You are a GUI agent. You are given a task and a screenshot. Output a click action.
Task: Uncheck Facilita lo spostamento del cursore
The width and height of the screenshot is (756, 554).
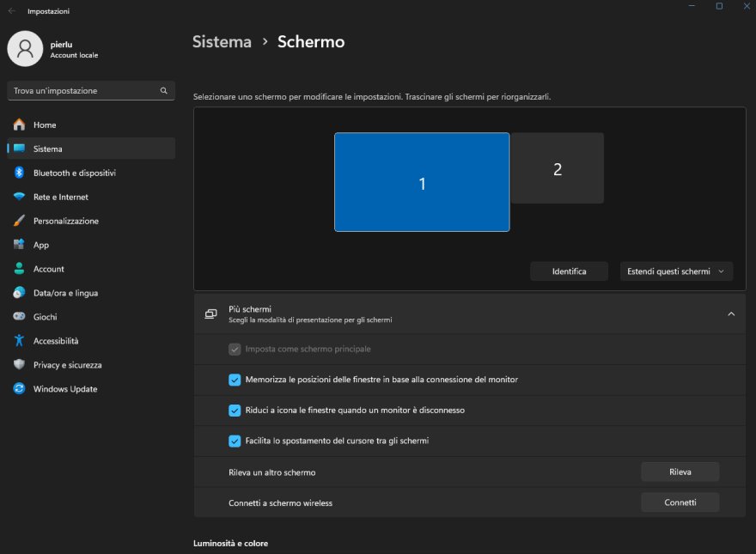[x=235, y=441]
